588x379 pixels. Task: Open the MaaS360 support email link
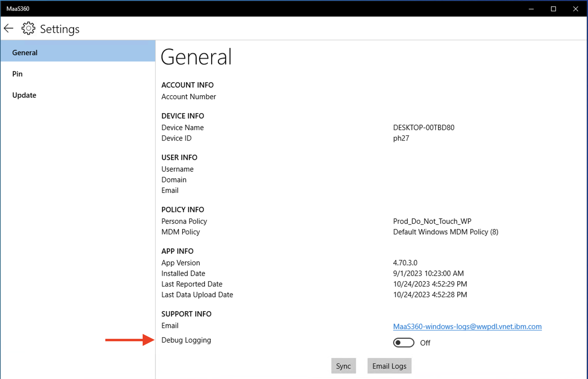(467, 326)
